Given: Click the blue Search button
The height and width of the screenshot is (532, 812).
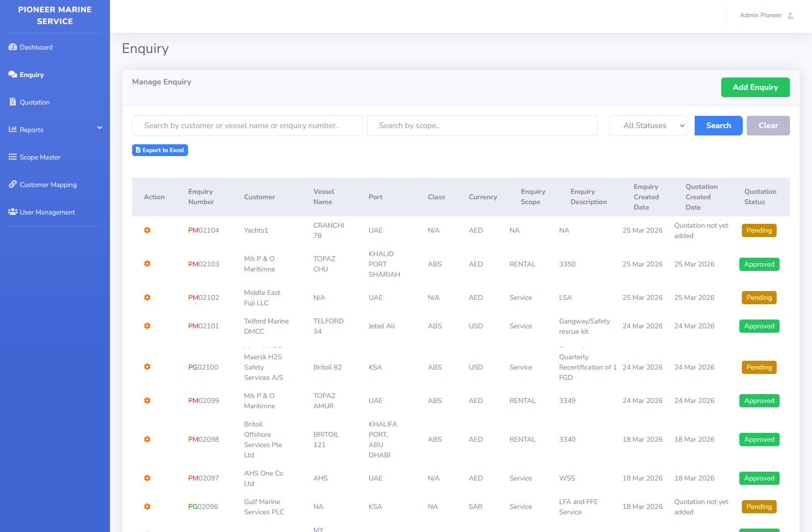Looking at the screenshot, I should (718, 126).
